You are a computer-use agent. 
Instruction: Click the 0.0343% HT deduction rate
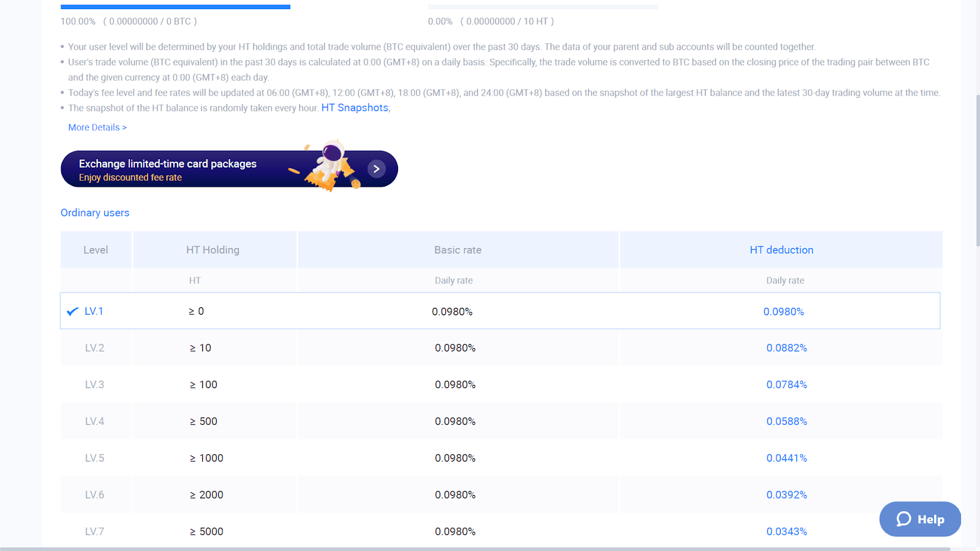click(x=786, y=531)
